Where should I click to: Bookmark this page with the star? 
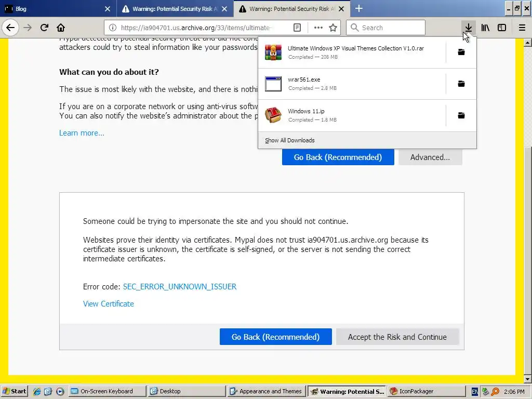click(333, 28)
